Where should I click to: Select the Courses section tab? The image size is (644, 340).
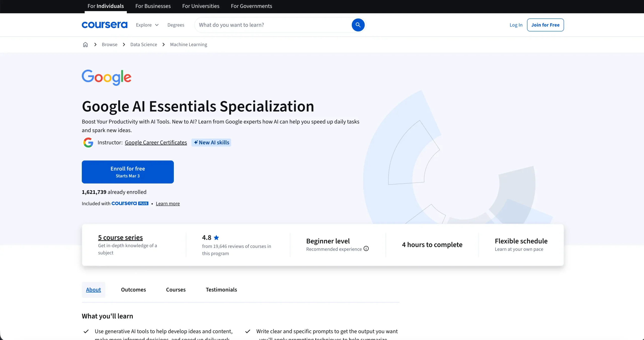tap(176, 290)
